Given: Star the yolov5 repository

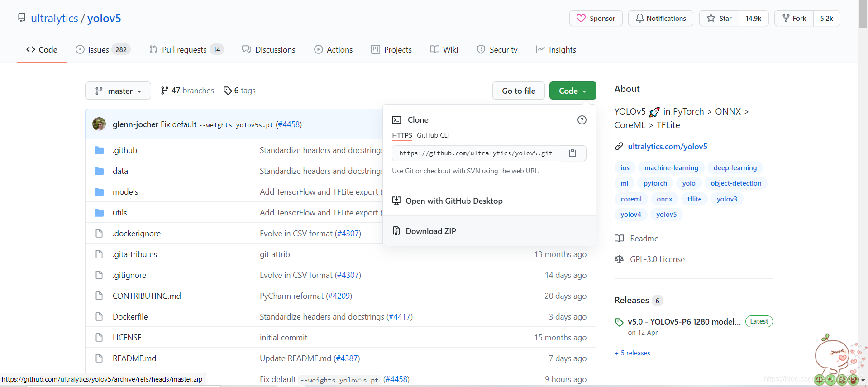Looking at the screenshot, I should click(719, 18).
